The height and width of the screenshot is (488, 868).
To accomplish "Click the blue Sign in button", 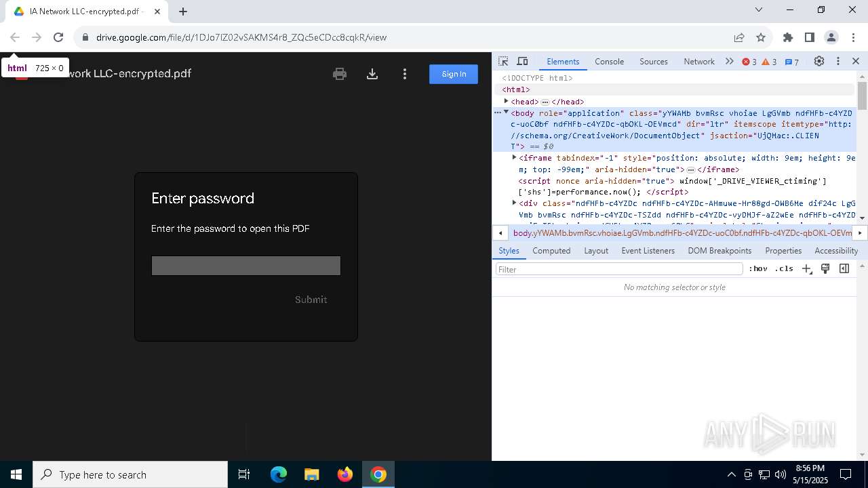I will tap(454, 74).
